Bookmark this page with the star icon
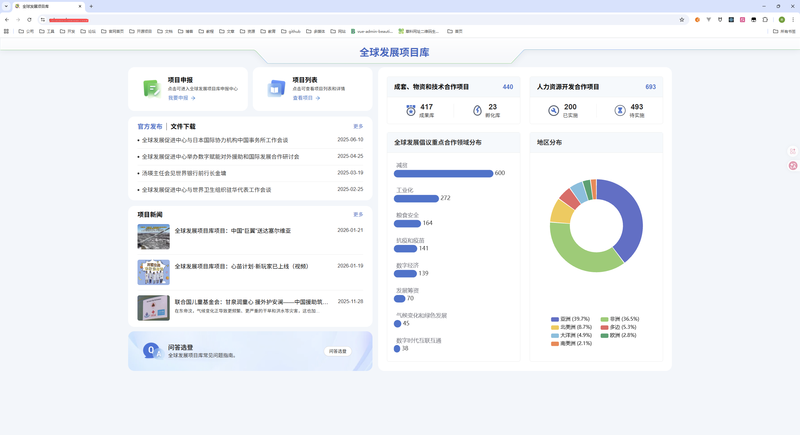 coord(682,19)
